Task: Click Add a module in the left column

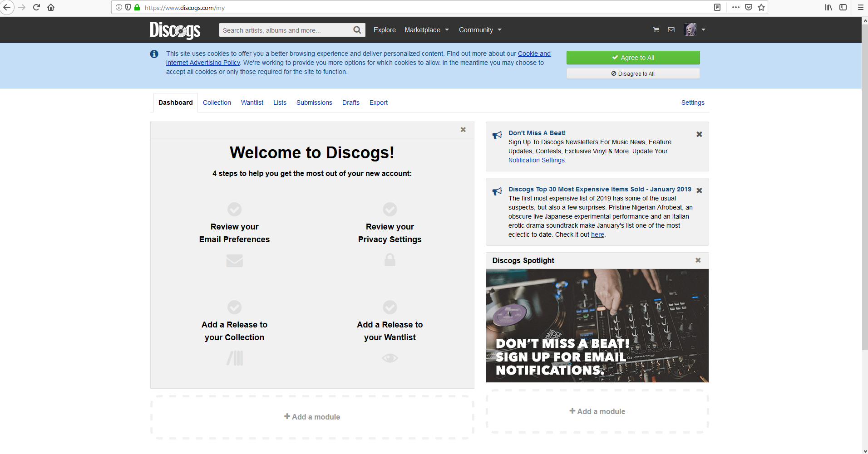Action: [x=312, y=417]
